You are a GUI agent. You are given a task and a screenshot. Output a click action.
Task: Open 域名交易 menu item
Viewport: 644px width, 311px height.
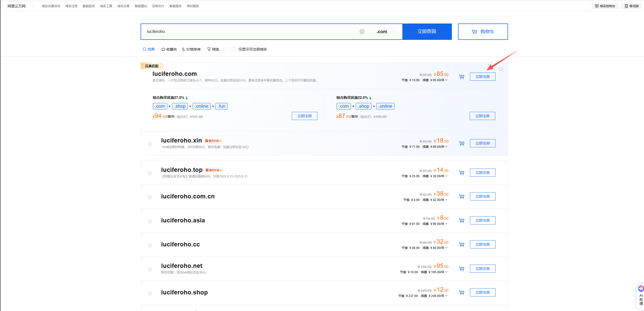(x=123, y=6)
